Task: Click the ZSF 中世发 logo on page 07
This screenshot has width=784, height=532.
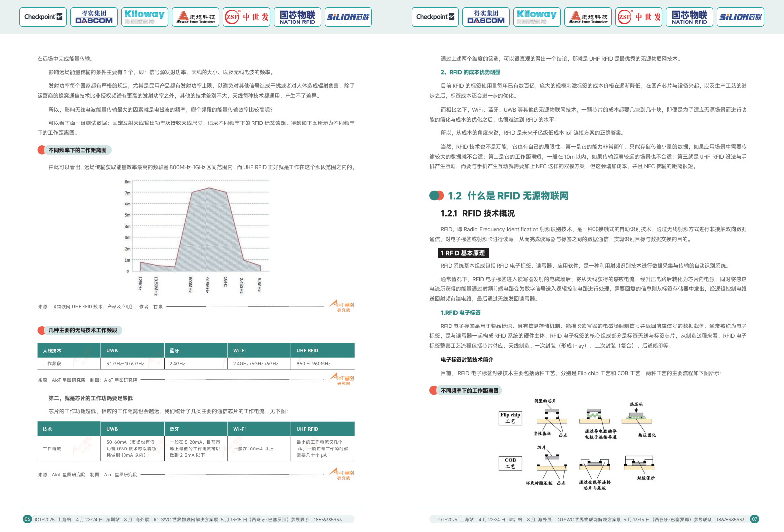Action: point(639,17)
